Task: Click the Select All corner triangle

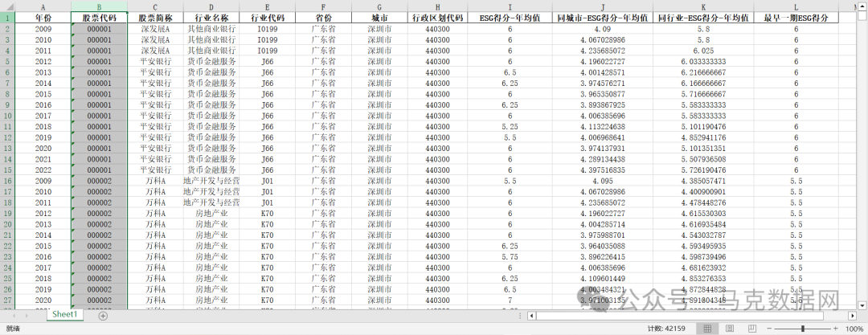Action: [7, 6]
